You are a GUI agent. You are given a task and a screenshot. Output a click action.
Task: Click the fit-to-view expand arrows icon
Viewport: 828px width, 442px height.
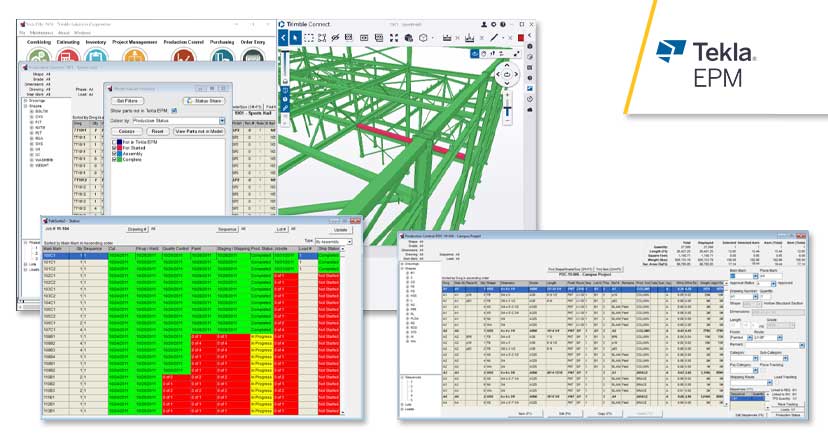(x=394, y=38)
